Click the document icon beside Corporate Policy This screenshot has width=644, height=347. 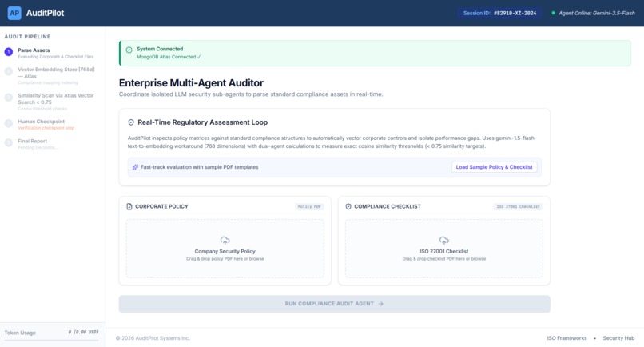click(129, 206)
